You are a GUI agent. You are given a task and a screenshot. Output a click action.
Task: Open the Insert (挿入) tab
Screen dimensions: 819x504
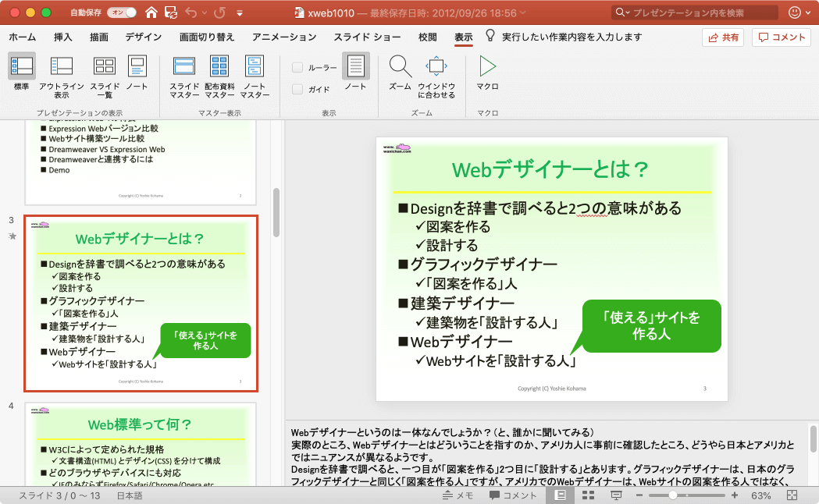coord(62,37)
